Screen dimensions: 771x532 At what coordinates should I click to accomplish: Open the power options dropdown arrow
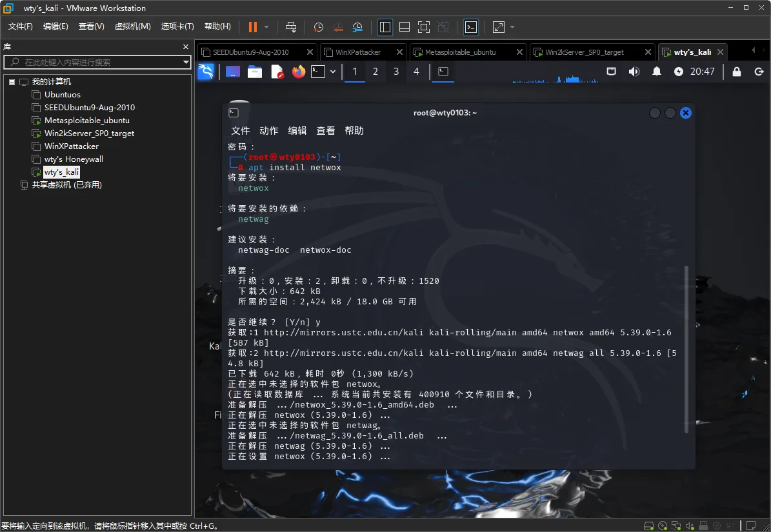(266, 27)
